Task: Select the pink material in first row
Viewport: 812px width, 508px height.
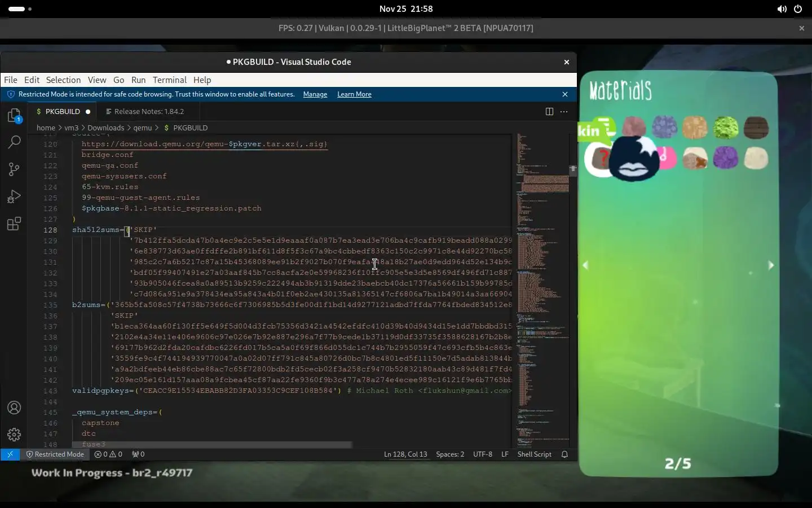Action: coord(634,126)
